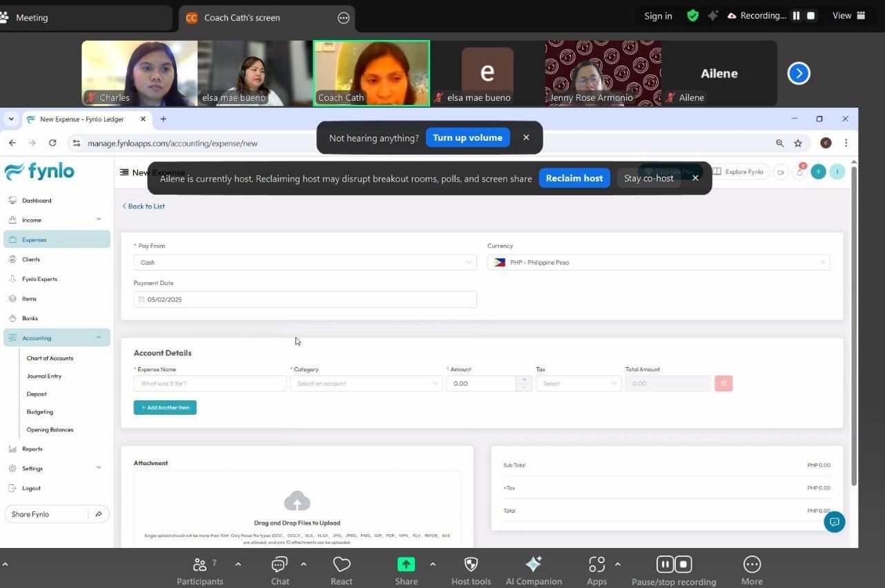
Task: Open the Zoom Chat panel
Action: click(280, 571)
